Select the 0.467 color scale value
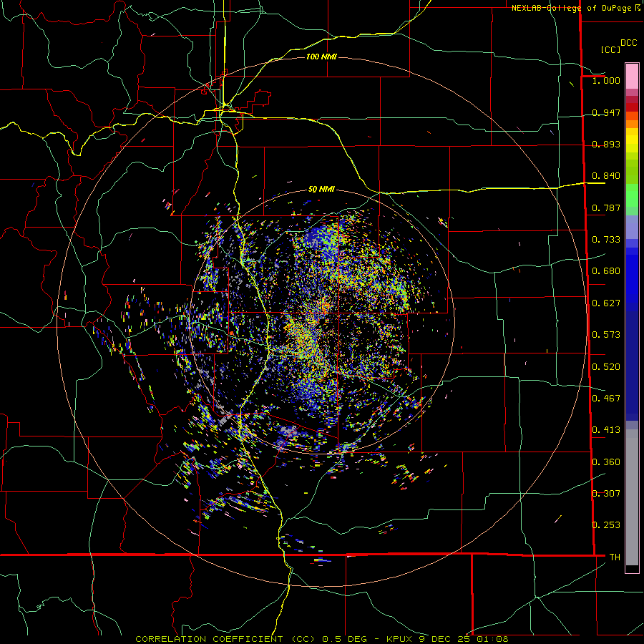Image resolution: width=644 pixels, height=644 pixels. (606, 399)
